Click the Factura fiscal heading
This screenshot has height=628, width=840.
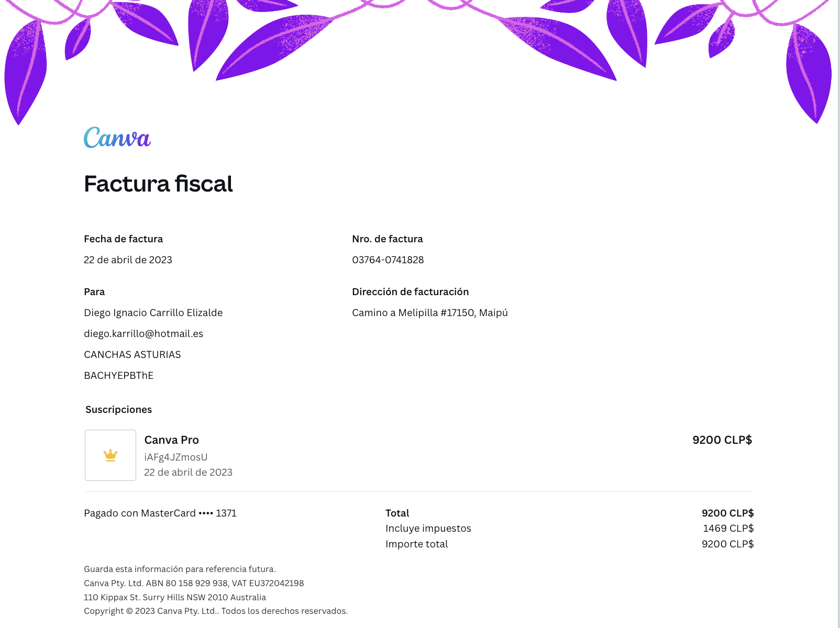click(x=158, y=184)
